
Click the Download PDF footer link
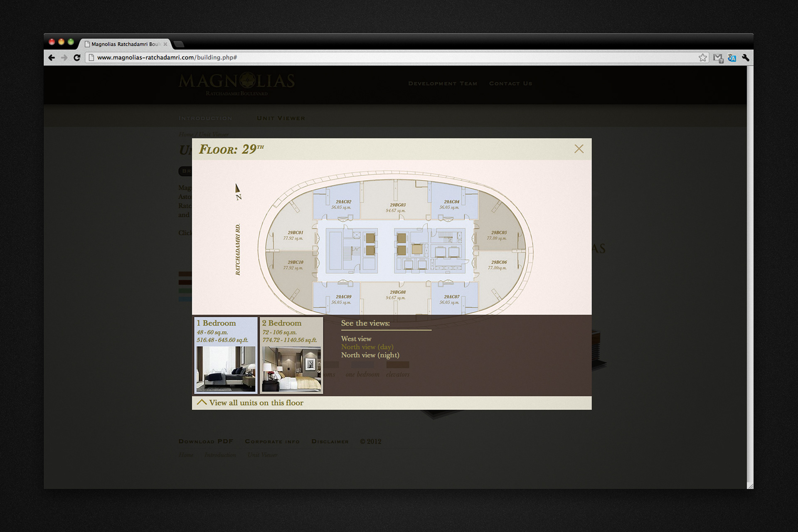coord(206,441)
